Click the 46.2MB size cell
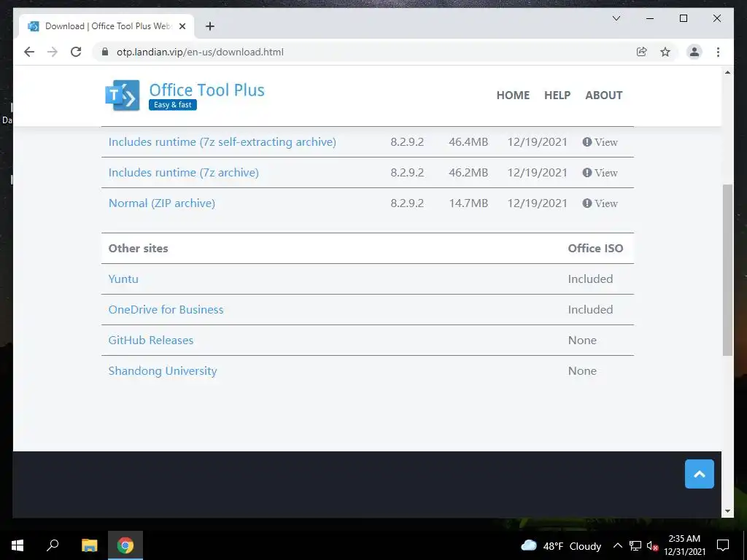The height and width of the screenshot is (560, 747). [468, 172]
